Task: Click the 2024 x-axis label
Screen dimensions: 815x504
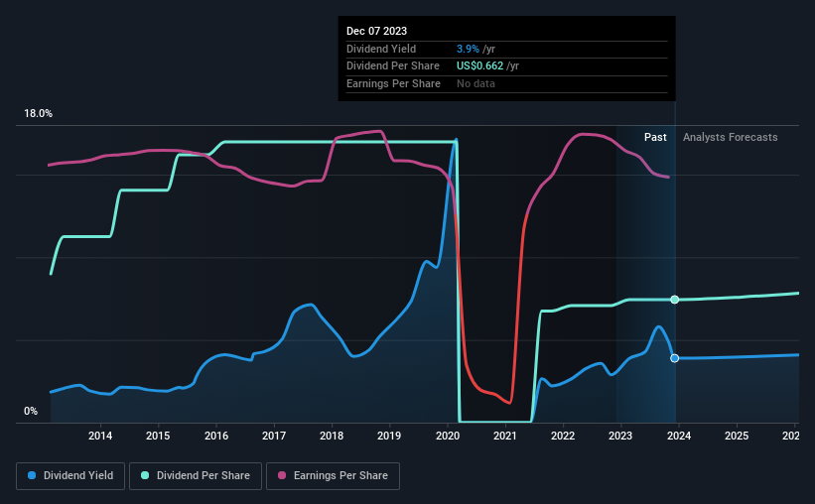Action: (679, 436)
